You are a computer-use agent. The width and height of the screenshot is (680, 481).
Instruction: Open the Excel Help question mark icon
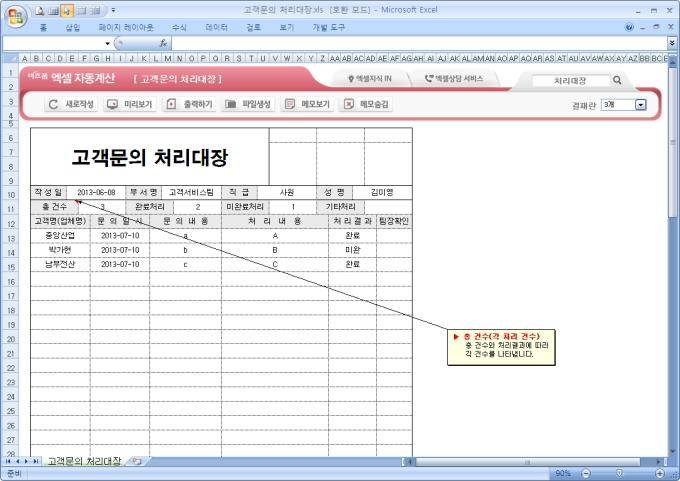tap(629, 27)
